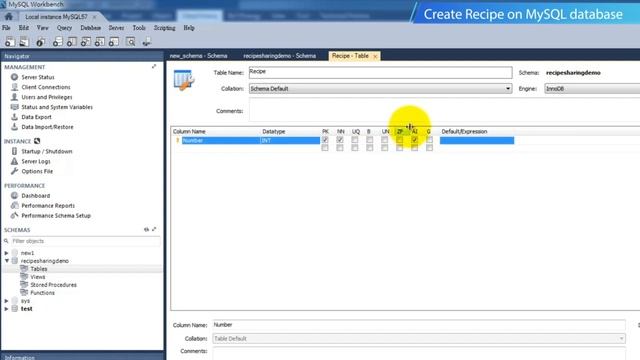The image size is (640, 360).
Task: Select Tables under recipesharingdemo
Action: (x=39, y=269)
